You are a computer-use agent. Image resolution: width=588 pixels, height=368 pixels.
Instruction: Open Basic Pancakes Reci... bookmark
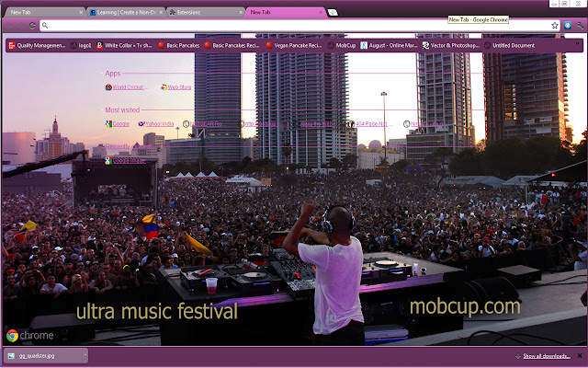[232, 45]
